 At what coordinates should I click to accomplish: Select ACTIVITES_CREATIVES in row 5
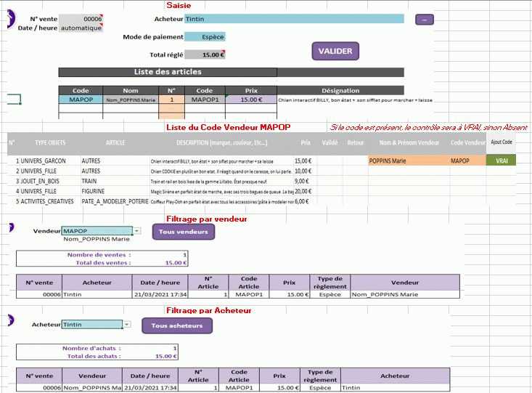click(x=47, y=201)
